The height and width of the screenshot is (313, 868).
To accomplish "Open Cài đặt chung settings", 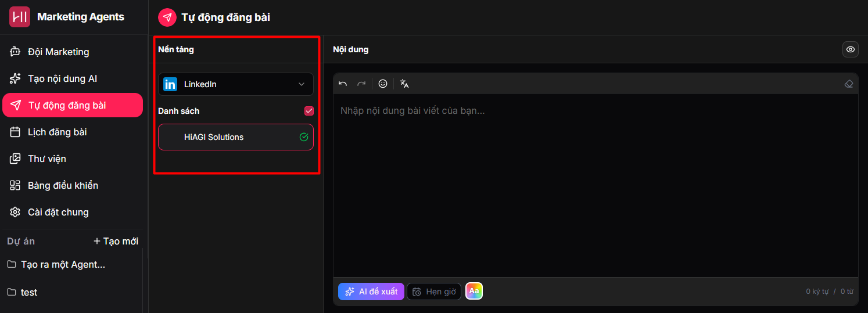I will (73, 212).
